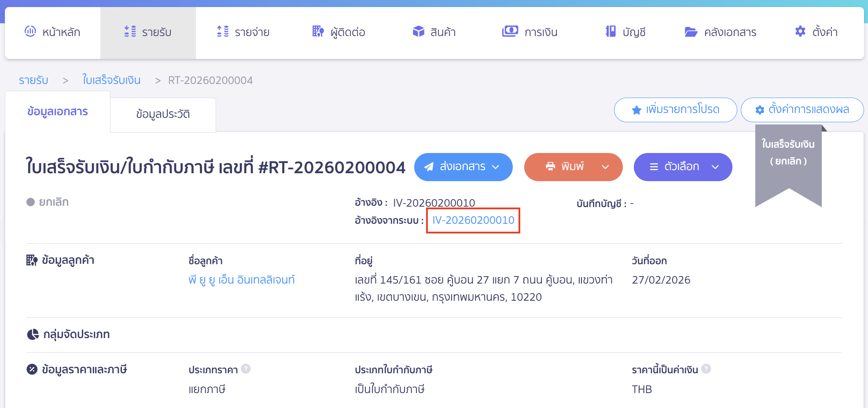This screenshot has width=868, height=408.
Task: Open the หน้าหลัก dashboard icon
Action: 30,31
